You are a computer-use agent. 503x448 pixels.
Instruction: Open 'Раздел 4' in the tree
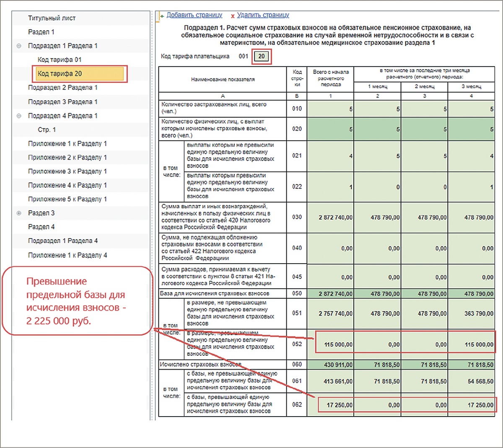point(41,227)
